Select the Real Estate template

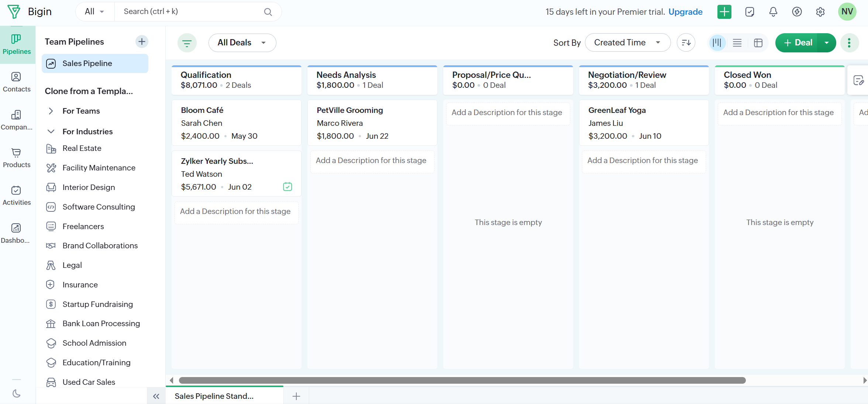[x=82, y=148]
